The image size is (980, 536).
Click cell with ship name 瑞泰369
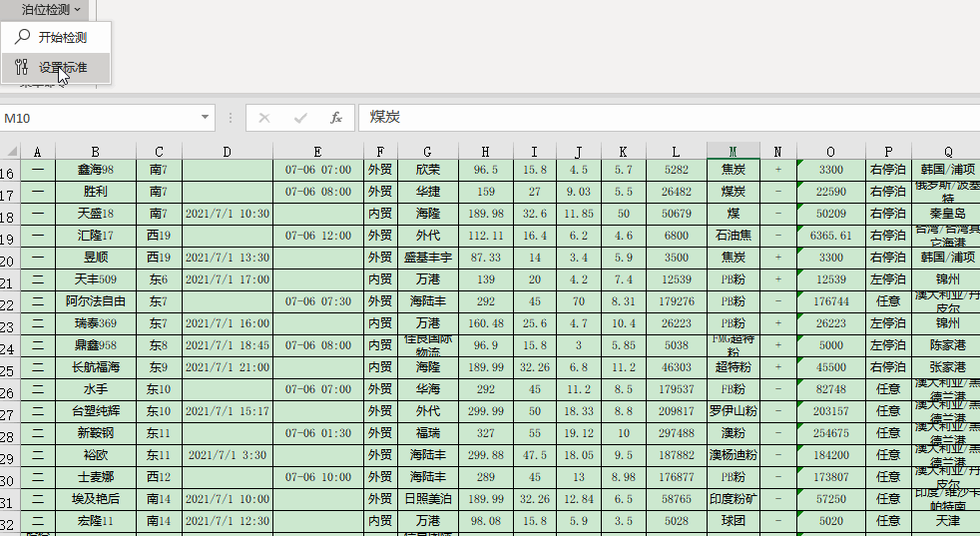pyautogui.click(x=96, y=322)
